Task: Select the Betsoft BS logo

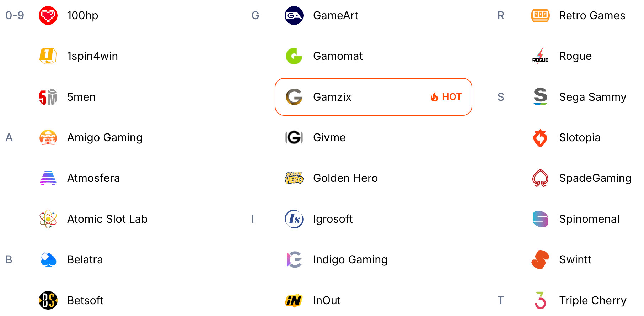Action: pos(48,300)
